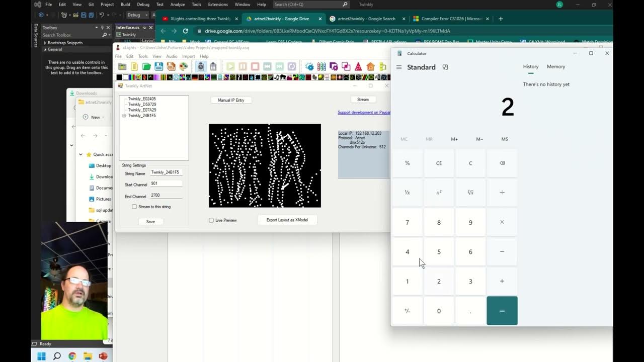
Task: Click the blue gear settings icon in xLights
Action: pos(309,66)
